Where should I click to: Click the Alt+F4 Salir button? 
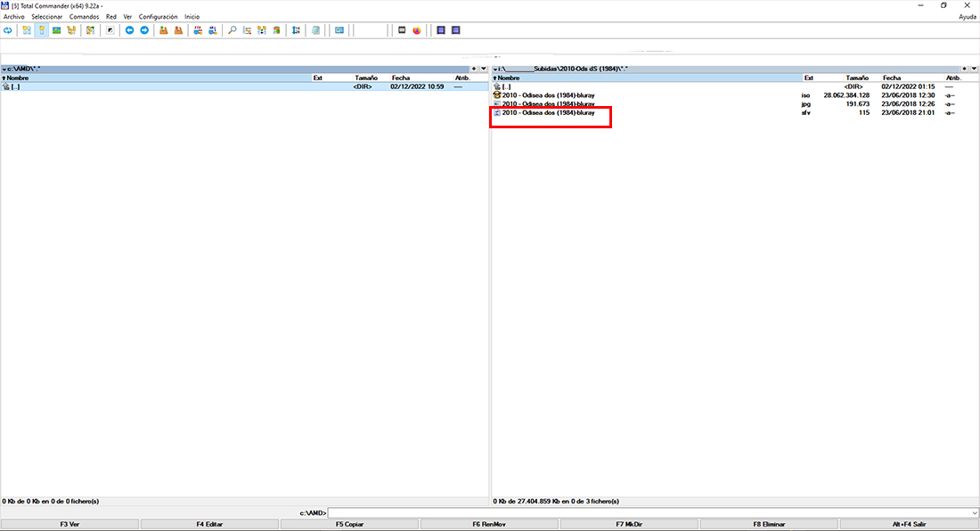(910, 524)
